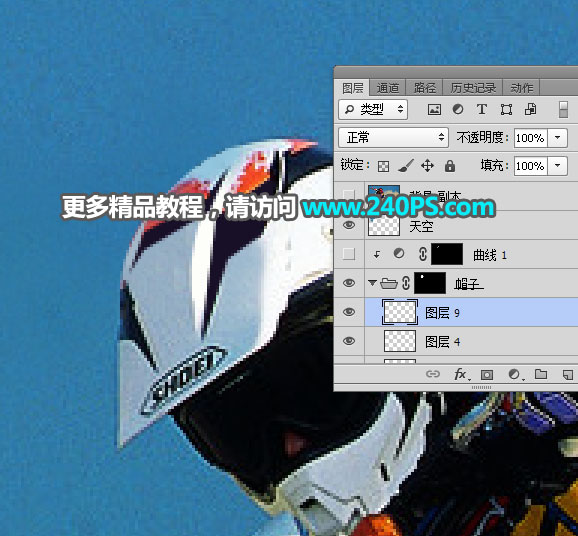Open the 填充 slider arrow
578x536 pixels.
558,166
